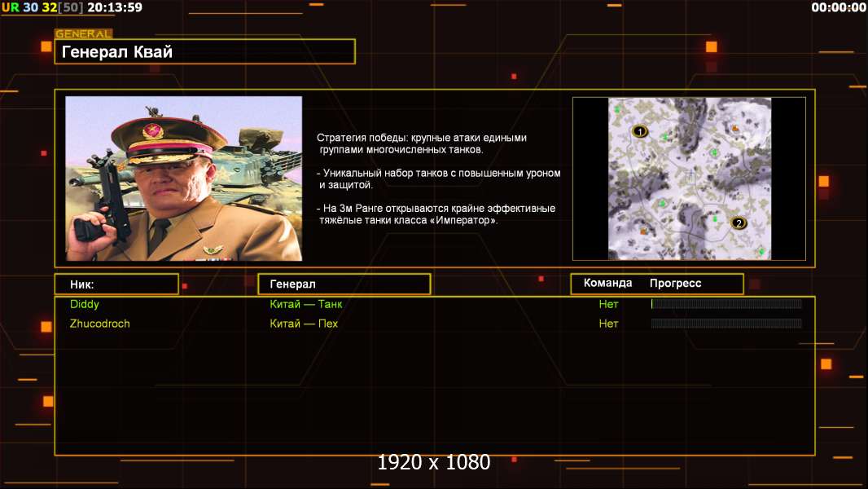Click the 'Команда' column header
868x489 pixels.
(607, 284)
